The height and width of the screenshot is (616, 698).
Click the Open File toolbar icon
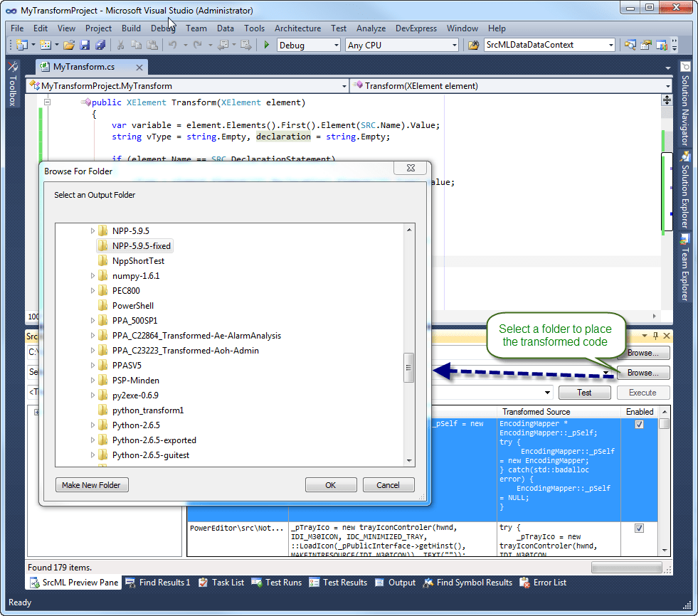coord(69,45)
